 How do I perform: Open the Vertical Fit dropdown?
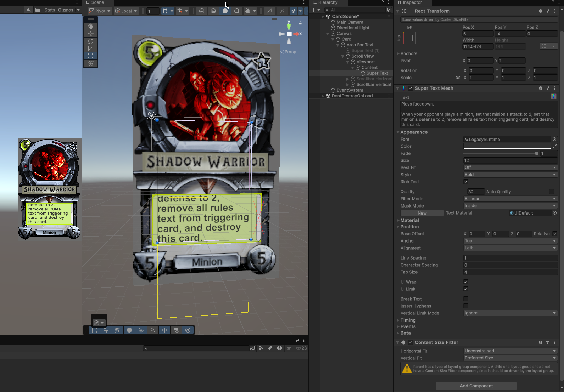click(x=510, y=358)
